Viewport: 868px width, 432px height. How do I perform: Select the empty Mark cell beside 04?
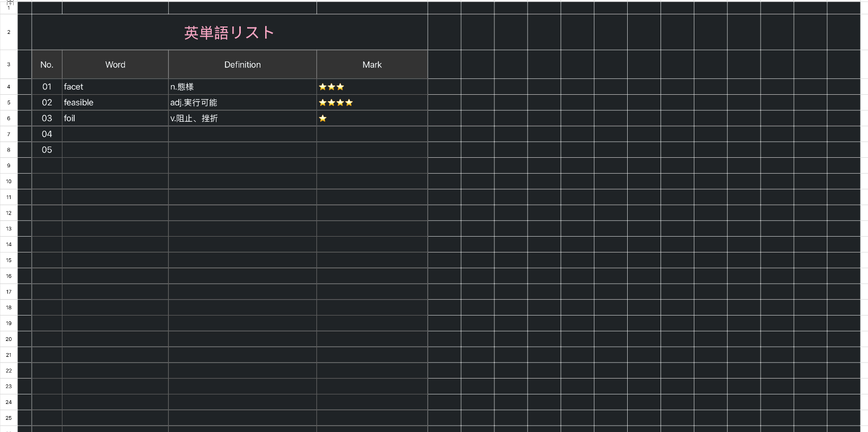(x=372, y=134)
